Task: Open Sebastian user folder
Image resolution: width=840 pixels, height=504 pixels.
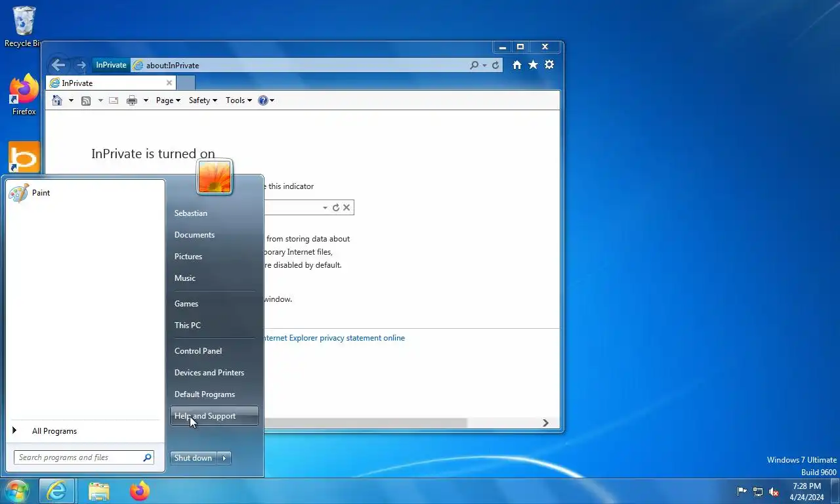Action: (x=214, y=213)
